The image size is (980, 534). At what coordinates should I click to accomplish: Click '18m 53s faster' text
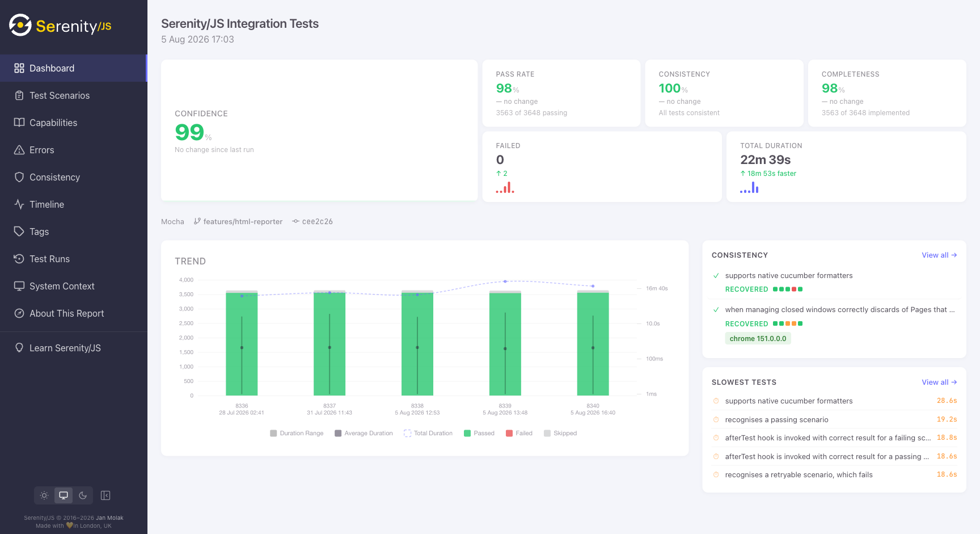772,174
